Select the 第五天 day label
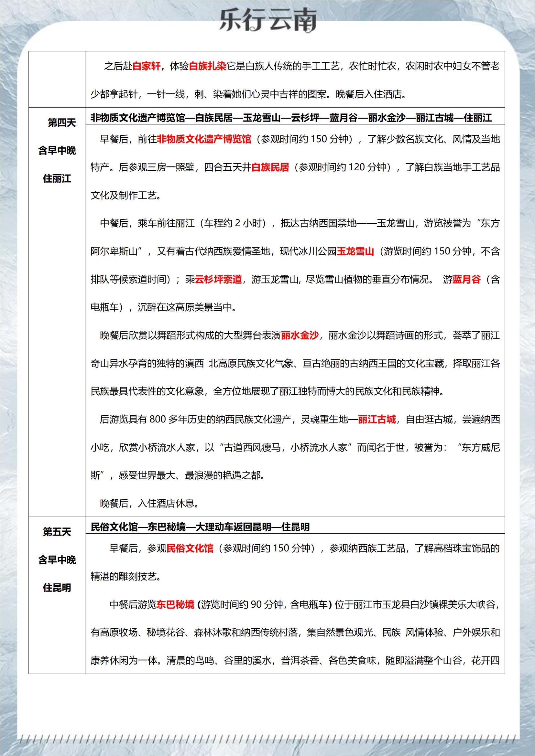Screen dimensions: 535x756 click(x=57, y=532)
